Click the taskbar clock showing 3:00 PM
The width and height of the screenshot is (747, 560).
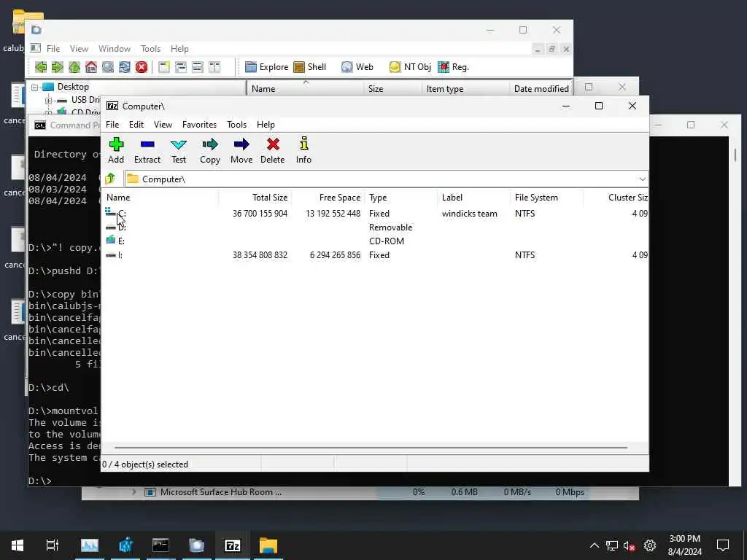684,545
